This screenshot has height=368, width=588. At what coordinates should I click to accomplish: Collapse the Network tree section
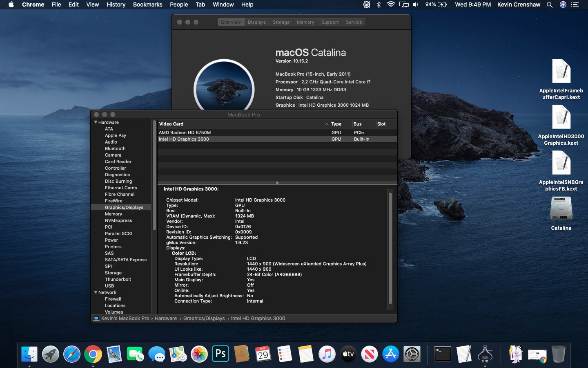pos(96,292)
